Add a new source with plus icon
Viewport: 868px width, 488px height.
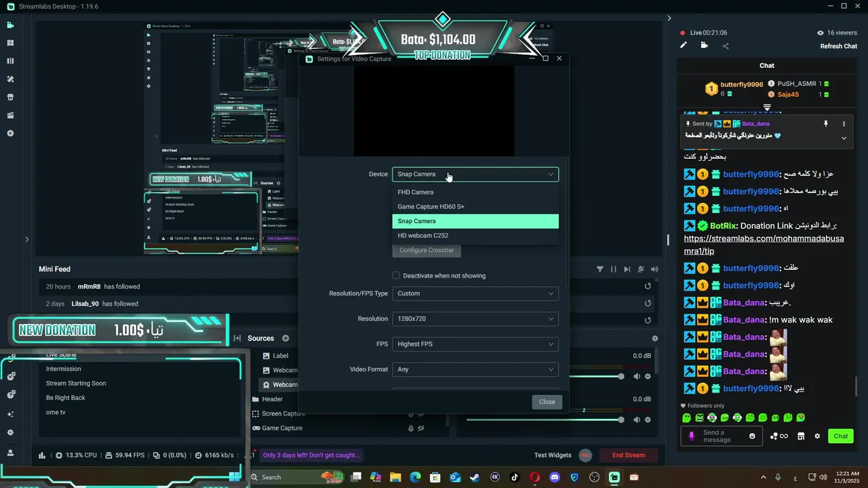click(x=285, y=338)
